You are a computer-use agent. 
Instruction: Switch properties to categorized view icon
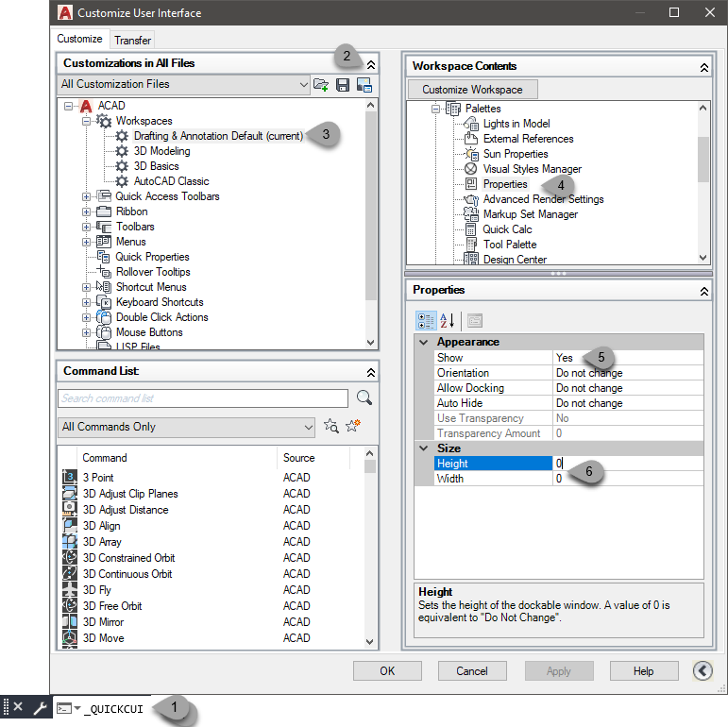click(426, 321)
